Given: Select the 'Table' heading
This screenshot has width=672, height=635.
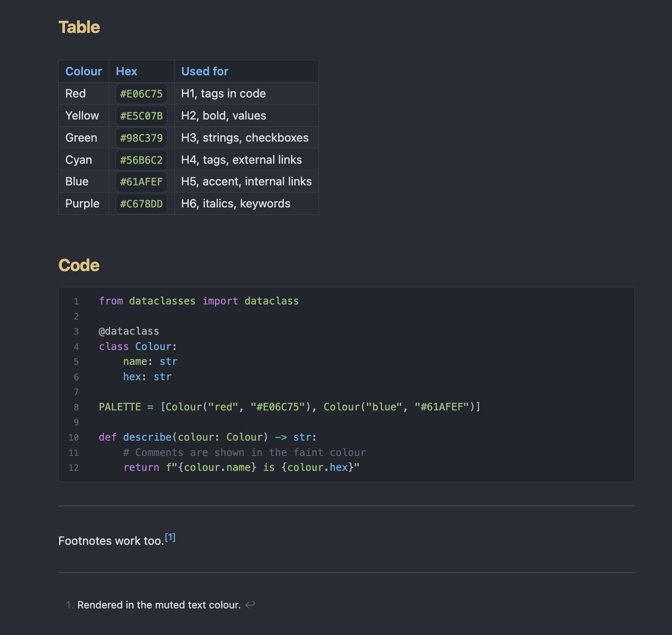Looking at the screenshot, I should [79, 27].
